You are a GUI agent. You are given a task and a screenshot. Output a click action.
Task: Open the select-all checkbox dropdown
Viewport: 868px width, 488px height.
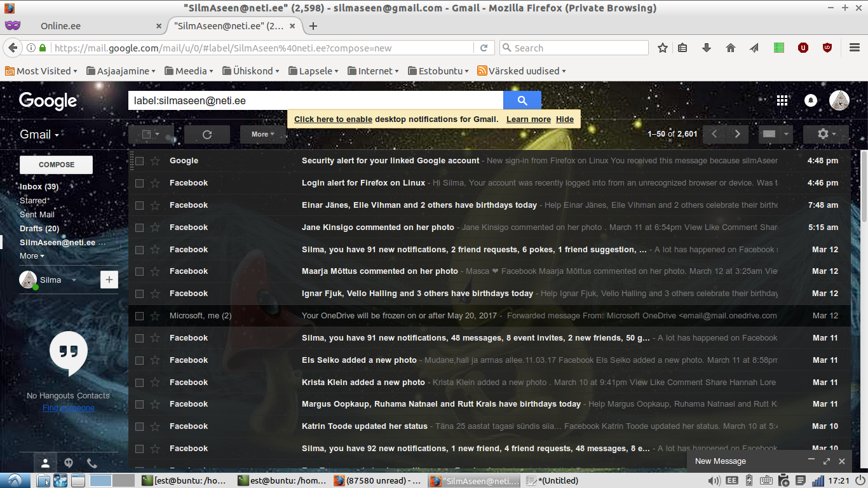click(151, 134)
